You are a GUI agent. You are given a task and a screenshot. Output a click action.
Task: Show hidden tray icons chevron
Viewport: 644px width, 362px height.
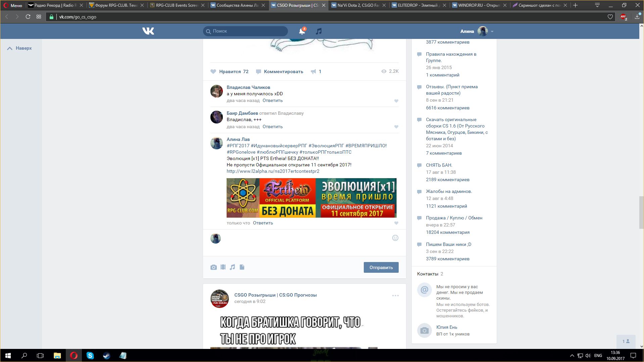pos(572,356)
